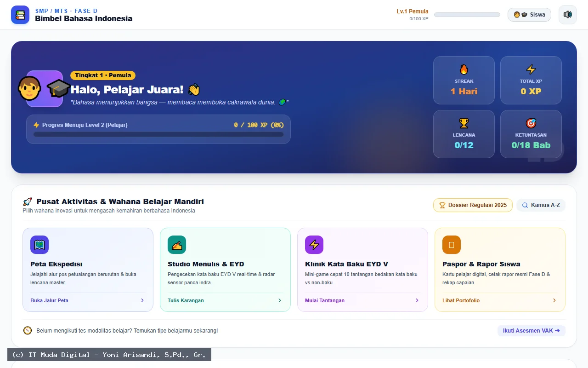Click the Peta Ekspedisi card title
The width and height of the screenshot is (588, 368).
click(x=57, y=264)
